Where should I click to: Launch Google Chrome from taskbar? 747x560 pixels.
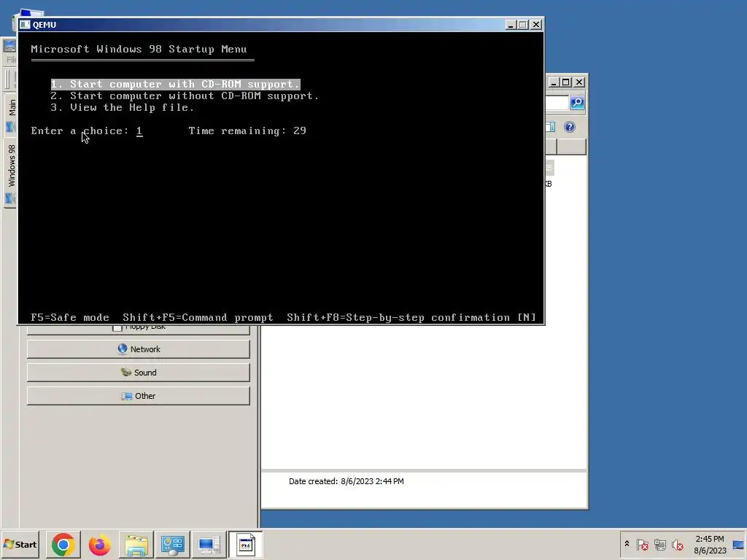click(x=63, y=545)
